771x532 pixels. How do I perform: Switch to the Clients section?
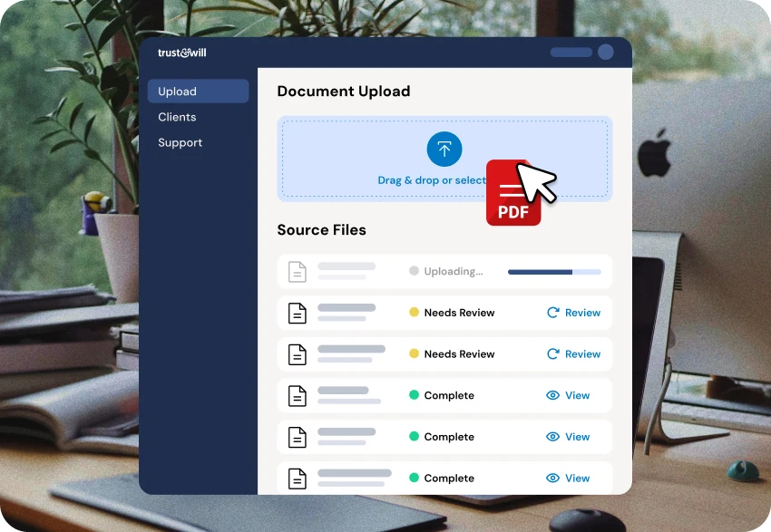(x=177, y=117)
